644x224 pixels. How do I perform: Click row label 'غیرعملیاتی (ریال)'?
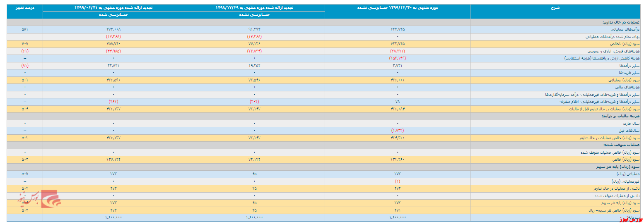626,181
